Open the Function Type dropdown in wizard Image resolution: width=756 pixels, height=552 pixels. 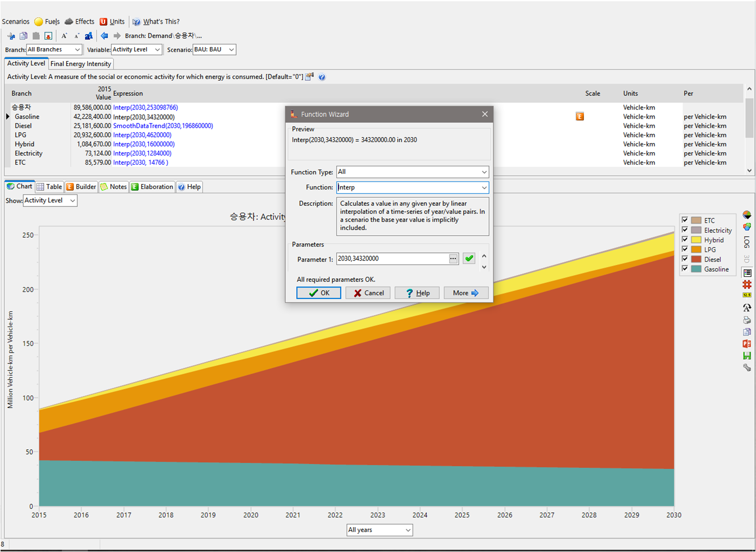coord(413,172)
